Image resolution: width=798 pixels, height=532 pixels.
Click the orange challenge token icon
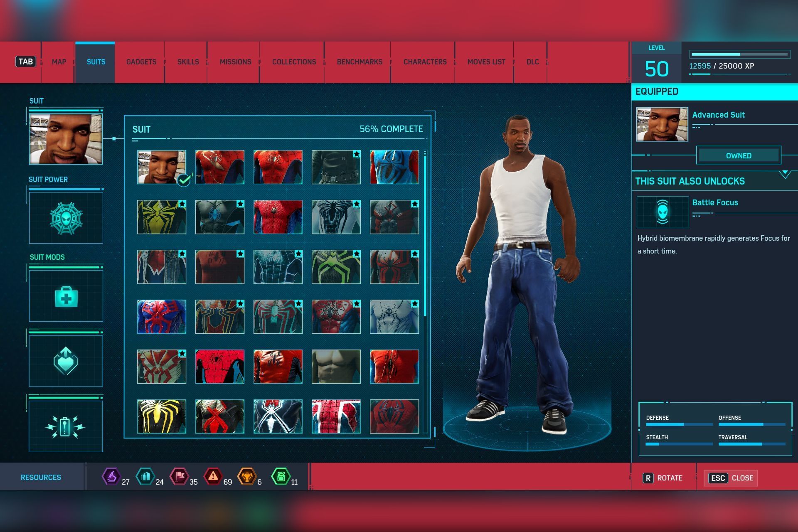246,476
